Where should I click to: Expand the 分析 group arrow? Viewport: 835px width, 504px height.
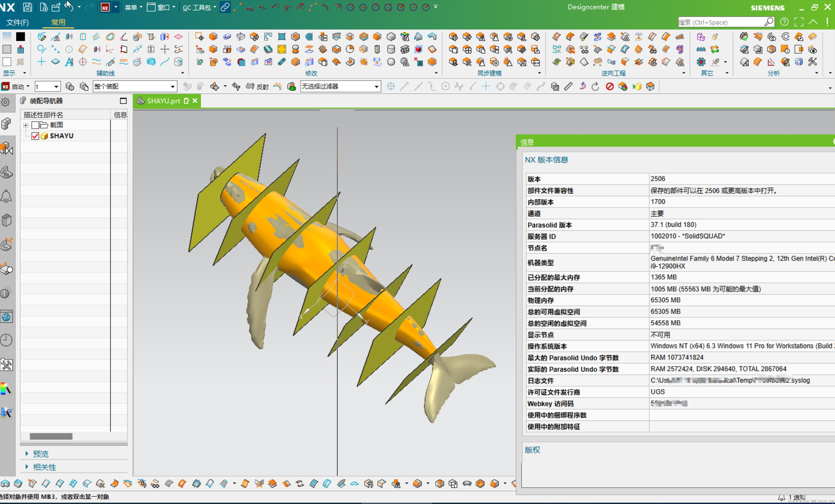coord(816,73)
